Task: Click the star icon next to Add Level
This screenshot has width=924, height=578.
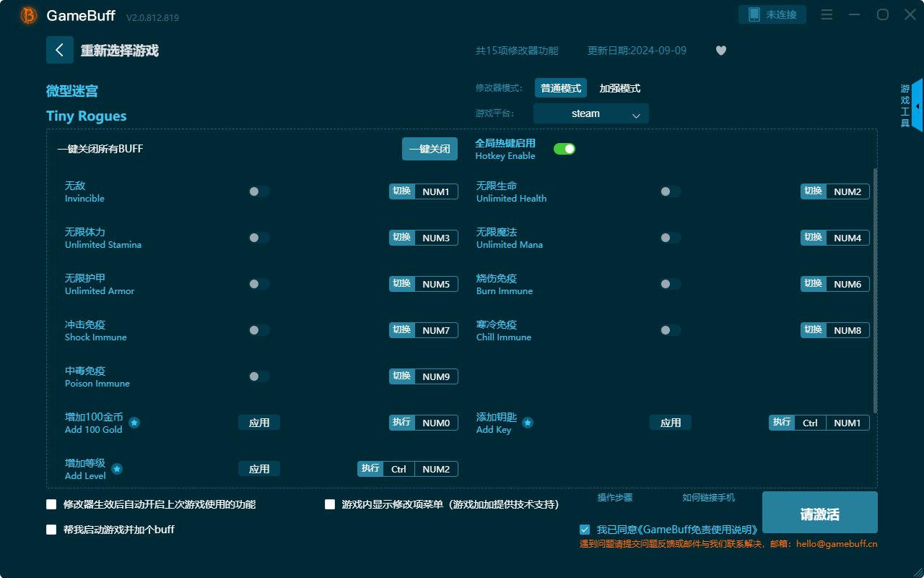Action: tap(117, 467)
